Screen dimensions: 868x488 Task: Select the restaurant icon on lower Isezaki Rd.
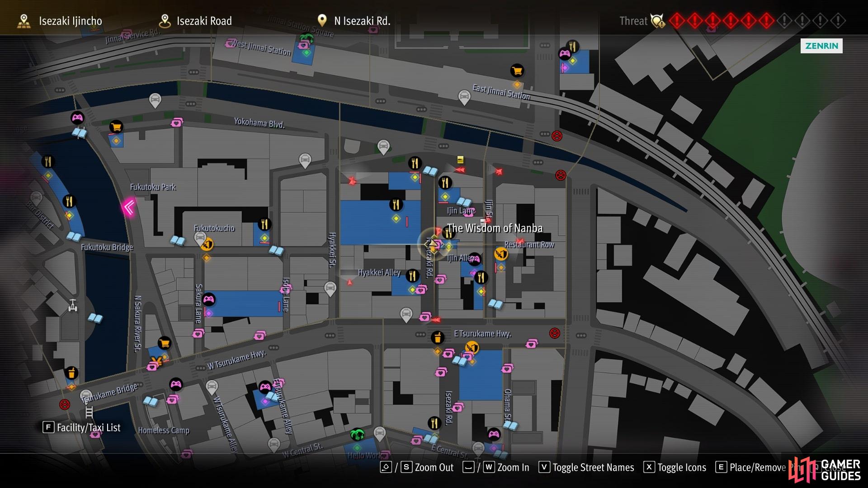pos(434,423)
